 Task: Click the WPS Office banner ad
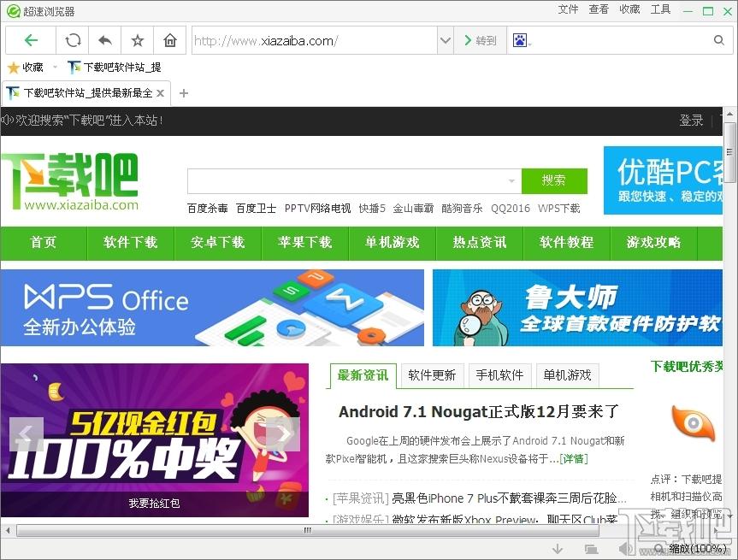point(212,308)
